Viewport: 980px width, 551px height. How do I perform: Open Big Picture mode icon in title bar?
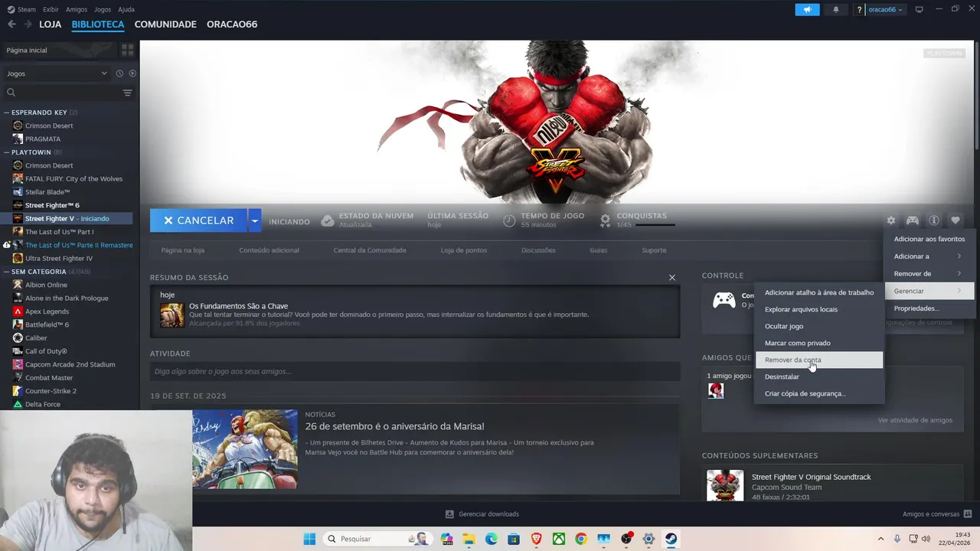click(x=920, y=9)
